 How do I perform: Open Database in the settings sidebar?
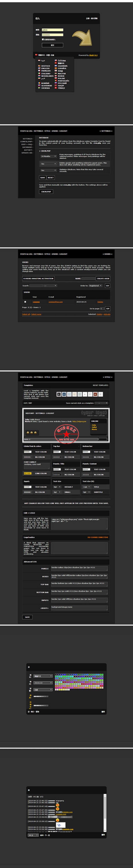(27, 147)
